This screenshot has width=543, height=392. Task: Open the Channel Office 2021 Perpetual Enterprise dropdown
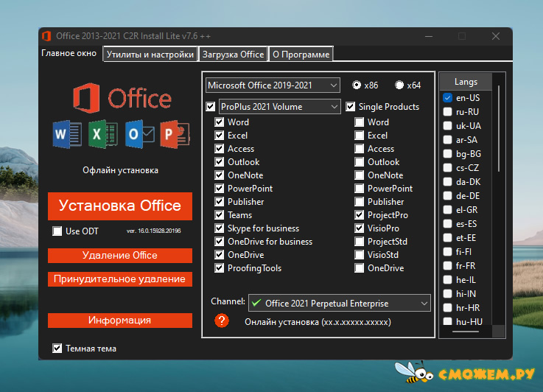(x=340, y=304)
